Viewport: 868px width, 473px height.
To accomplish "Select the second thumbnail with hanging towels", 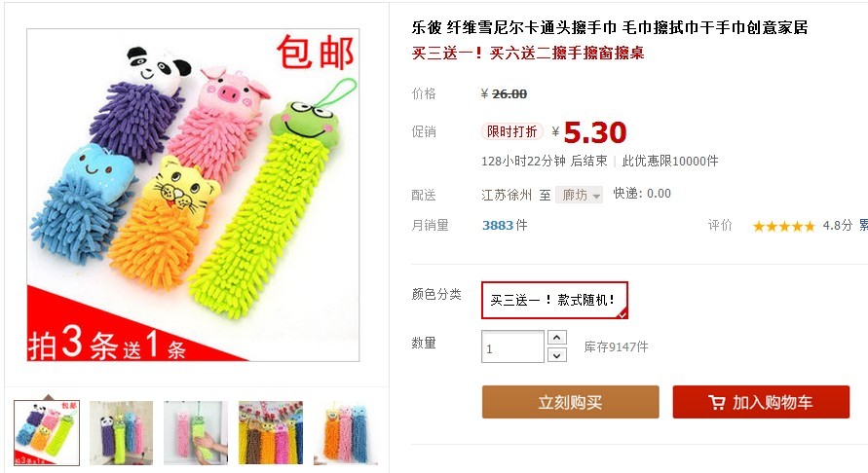I will [121, 433].
